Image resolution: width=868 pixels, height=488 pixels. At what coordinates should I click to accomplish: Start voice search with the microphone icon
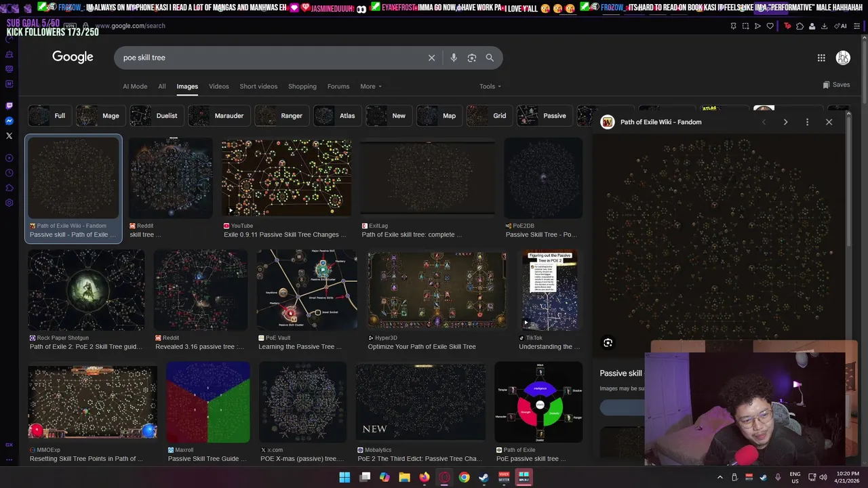click(x=454, y=58)
